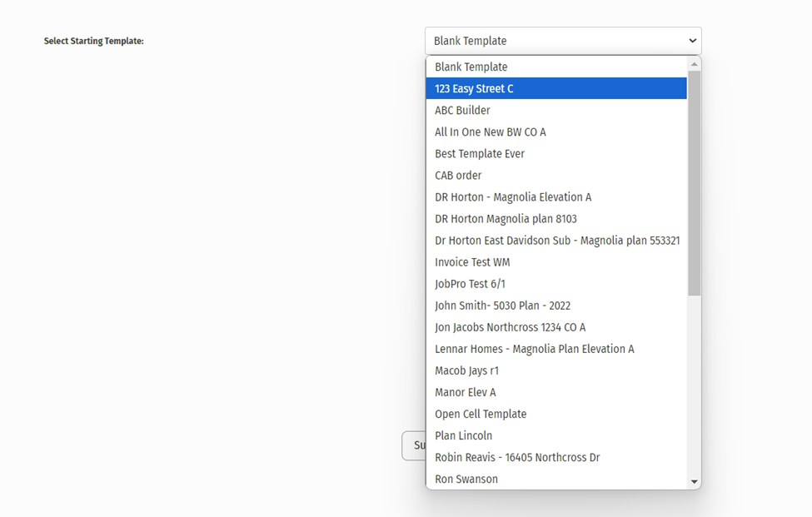
Task: Click the partially hidden Submit button
Action: pos(413,445)
